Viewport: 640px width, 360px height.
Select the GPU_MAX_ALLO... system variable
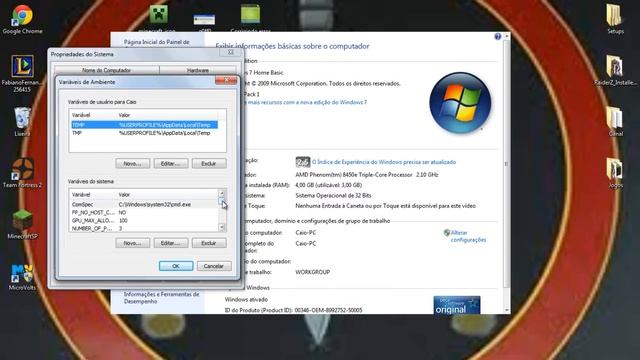144,221
